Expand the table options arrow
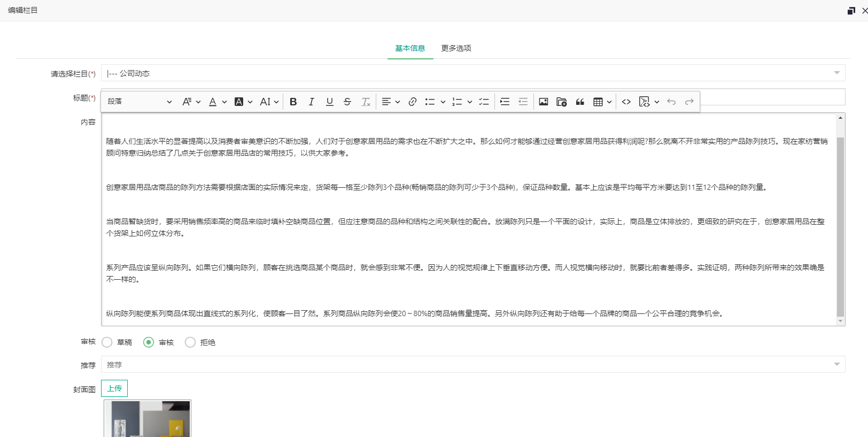This screenshot has width=868, height=437. pos(609,102)
